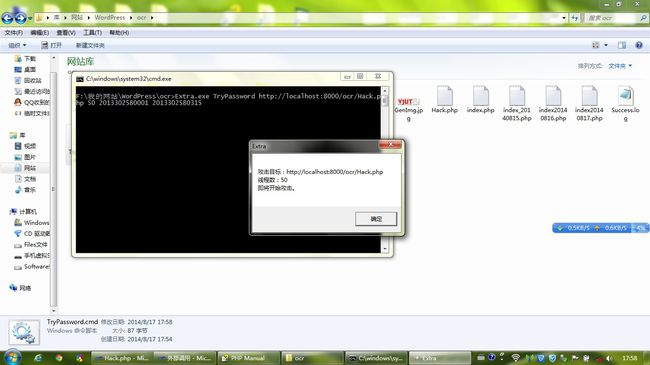Image resolution: width=650 pixels, height=365 pixels.
Task: Expand the 组织 toolbar dropdown
Action: coord(17,45)
